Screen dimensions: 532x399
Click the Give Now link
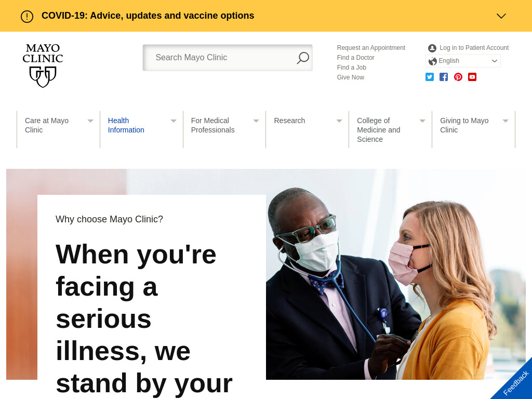[351, 77]
